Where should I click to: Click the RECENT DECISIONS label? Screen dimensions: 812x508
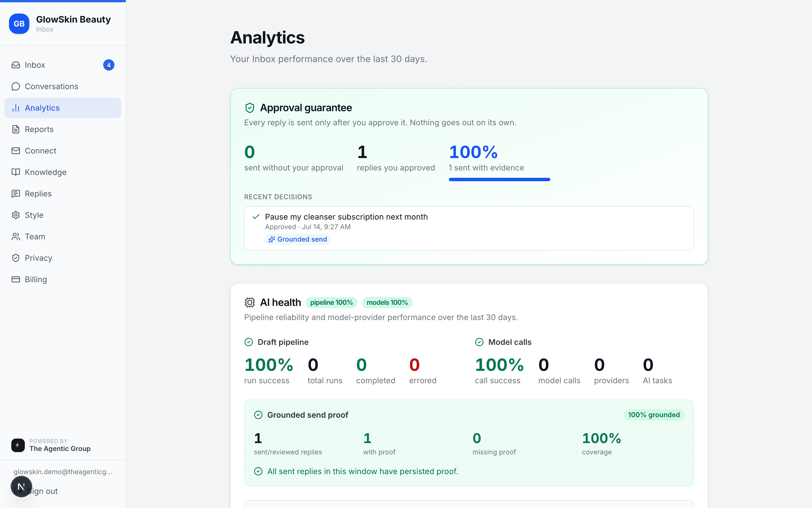tap(278, 197)
